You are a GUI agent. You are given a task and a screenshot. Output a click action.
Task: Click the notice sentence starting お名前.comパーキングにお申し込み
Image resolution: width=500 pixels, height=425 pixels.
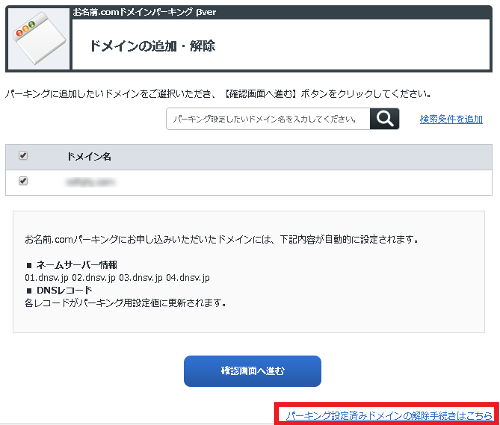click(x=221, y=239)
